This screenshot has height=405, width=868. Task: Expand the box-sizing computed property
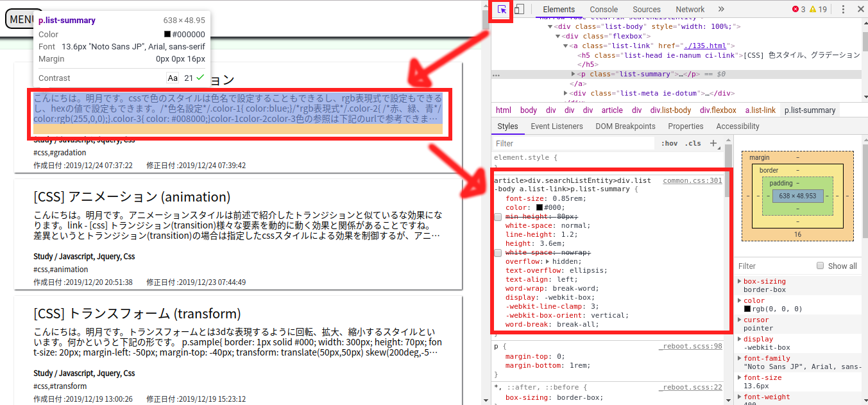pyautogui.click(x=739, y=281)
